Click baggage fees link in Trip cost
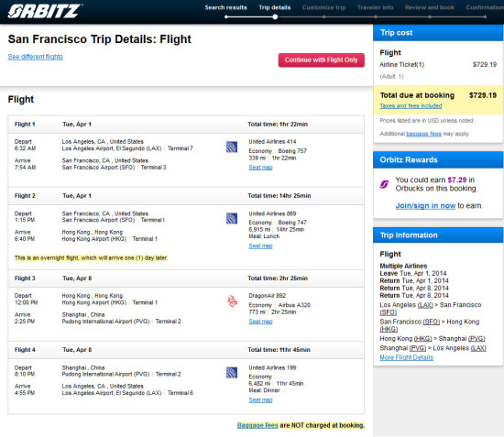The image size is (504, 437). point(423,134)
